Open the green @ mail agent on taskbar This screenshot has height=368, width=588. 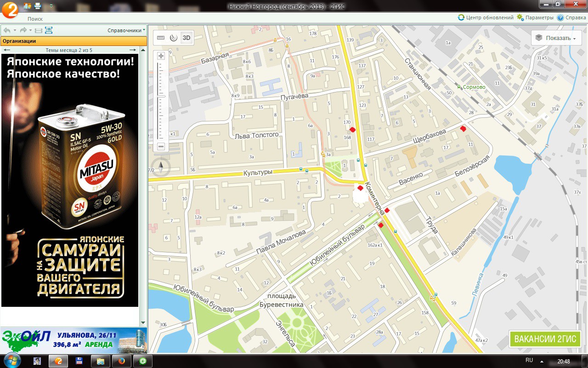[x=143, y=361]
